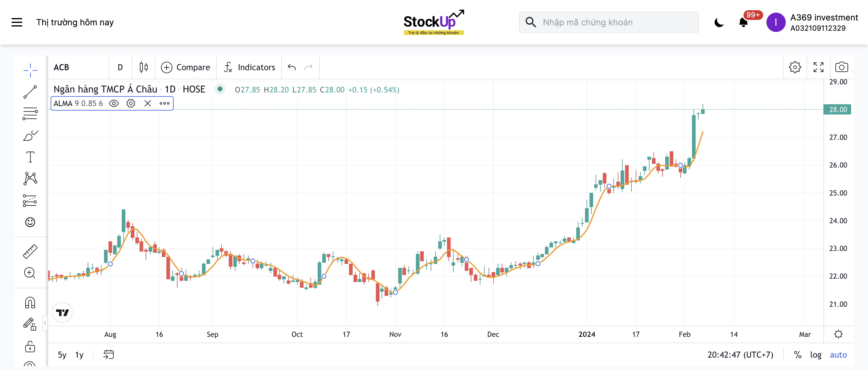
Task: Toggle dark mode moon icon
Action: click(x=719, y=23)
